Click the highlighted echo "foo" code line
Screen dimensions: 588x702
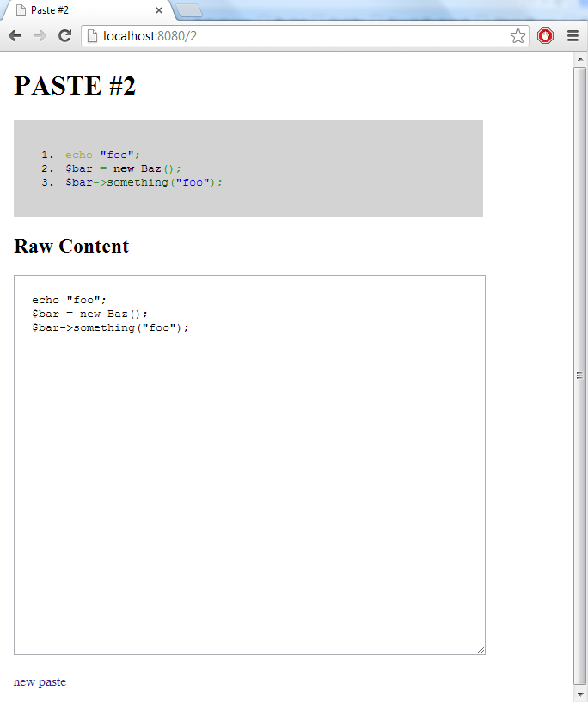(101, 155)
